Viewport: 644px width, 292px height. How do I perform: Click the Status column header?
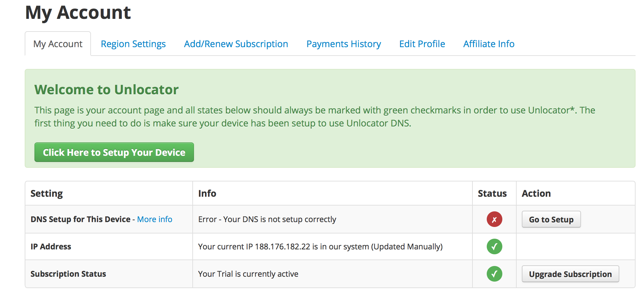click(x=492, y=193)
